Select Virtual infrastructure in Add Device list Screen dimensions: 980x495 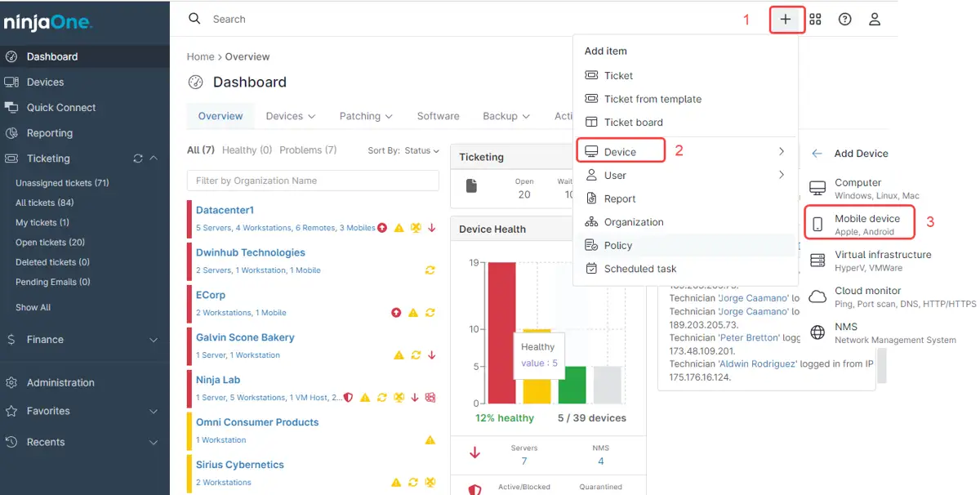pos(871,261)
